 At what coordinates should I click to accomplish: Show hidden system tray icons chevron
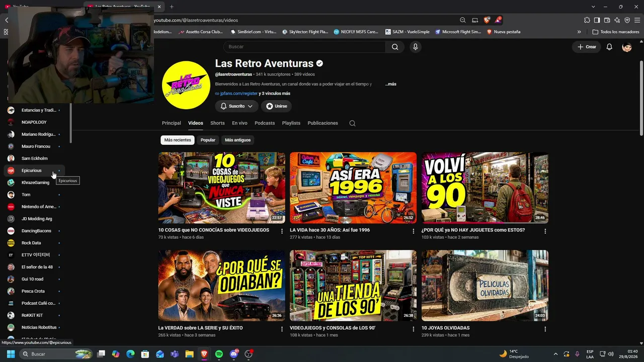click(x=555, y=354)
